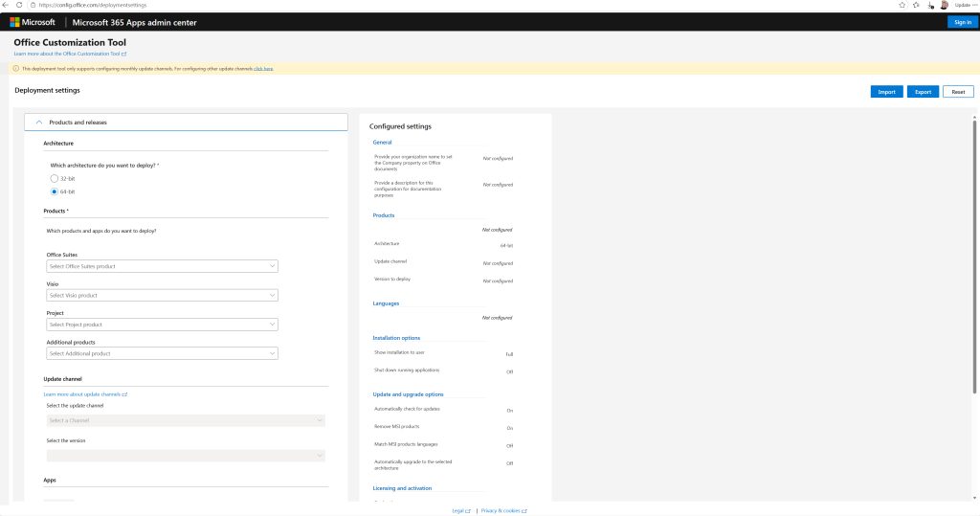Click the info icon in the yellow banner
Screen dimensions: 980x516
[16, 69]
